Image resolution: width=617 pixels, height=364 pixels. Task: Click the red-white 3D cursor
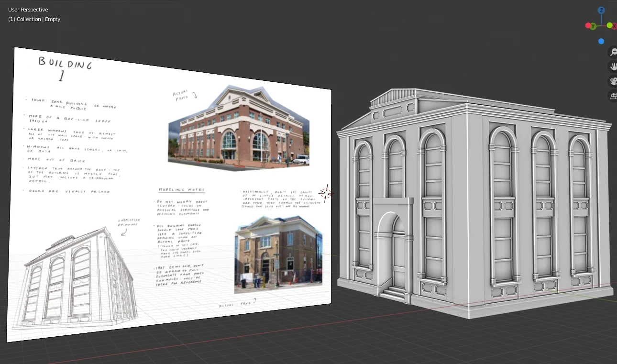(x=327, y=193)
